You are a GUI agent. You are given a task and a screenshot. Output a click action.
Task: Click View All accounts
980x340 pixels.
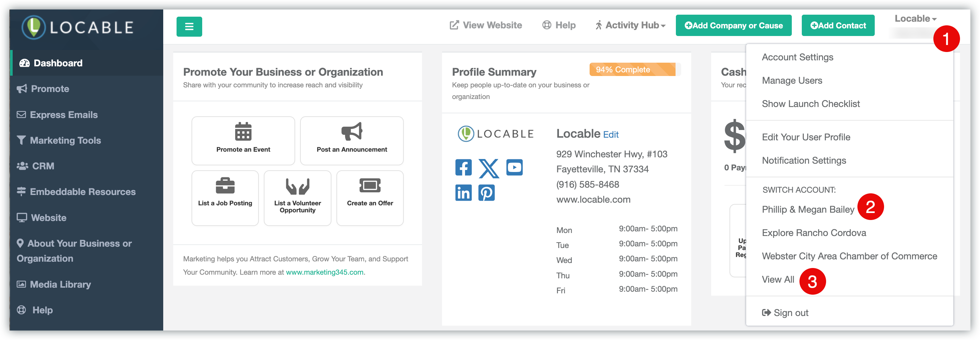(777, 279)
